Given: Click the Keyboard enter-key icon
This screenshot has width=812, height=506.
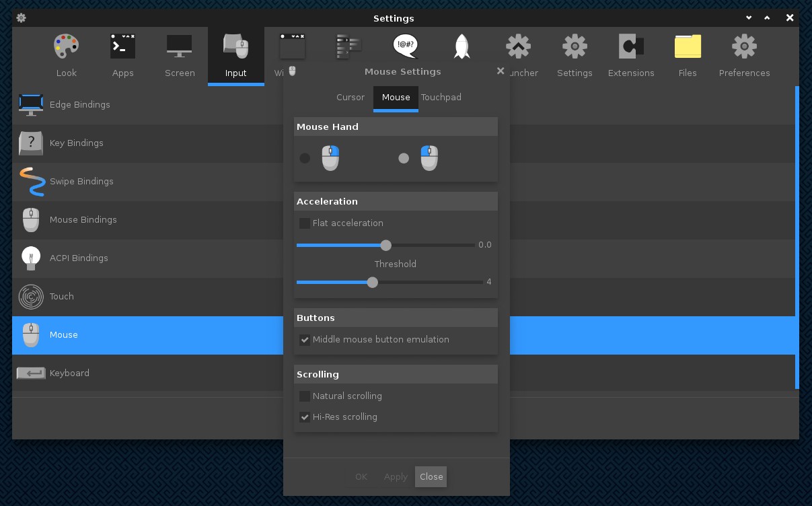Looking at the screenshot, I should click(x=31, y=373).
